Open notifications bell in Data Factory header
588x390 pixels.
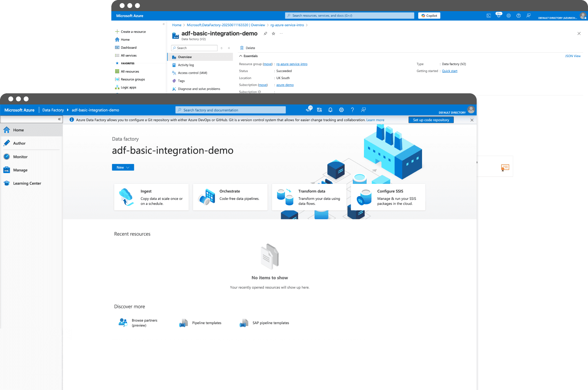[x=330, y=110]
